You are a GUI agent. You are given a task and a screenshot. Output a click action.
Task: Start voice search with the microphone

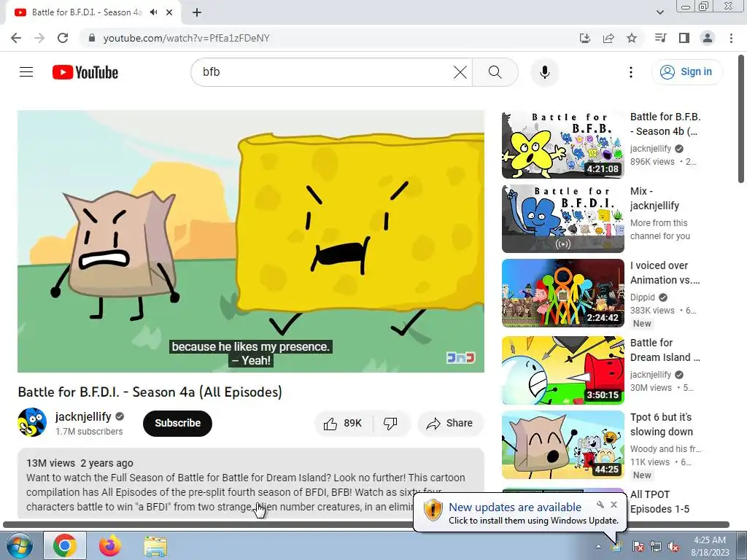click(544, 72)
